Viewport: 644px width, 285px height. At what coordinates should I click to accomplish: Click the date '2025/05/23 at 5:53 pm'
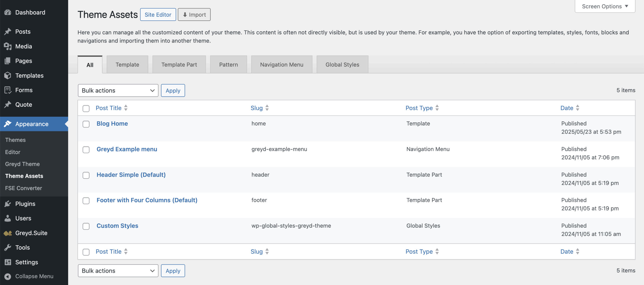591,132
